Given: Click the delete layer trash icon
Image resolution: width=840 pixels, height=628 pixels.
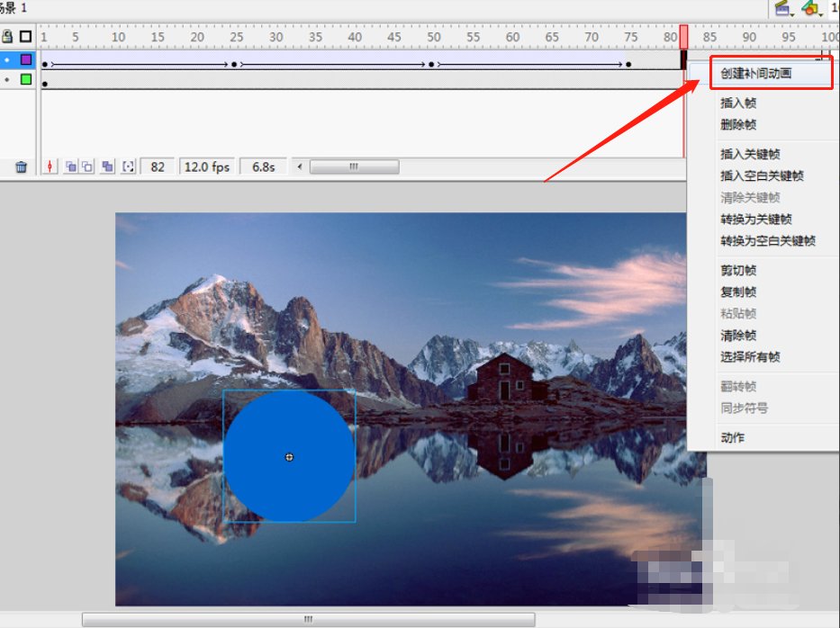Looking at the screenshot, I should (22, 166).
